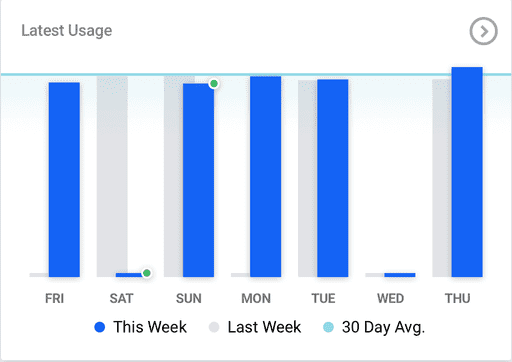Open Latest Usage details arrow icon
Viewport: 512px width, 362px height.
coord(483,31)
